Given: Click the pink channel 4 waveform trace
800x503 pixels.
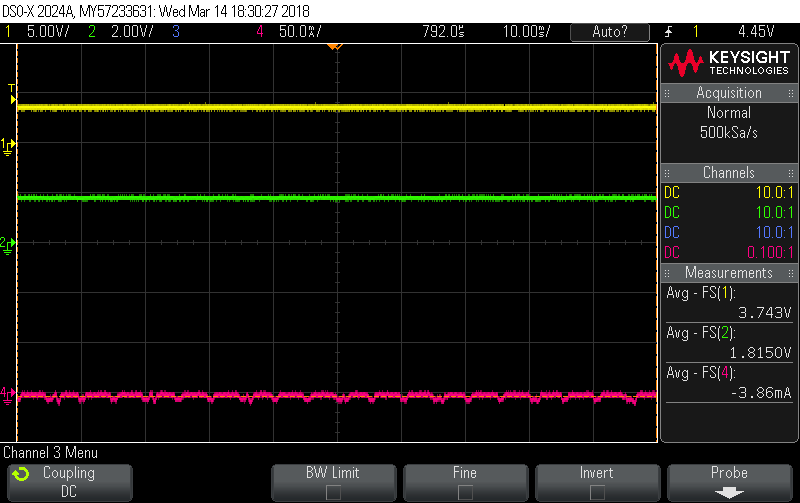Looking at the screenshot, I should coord(337,396).
